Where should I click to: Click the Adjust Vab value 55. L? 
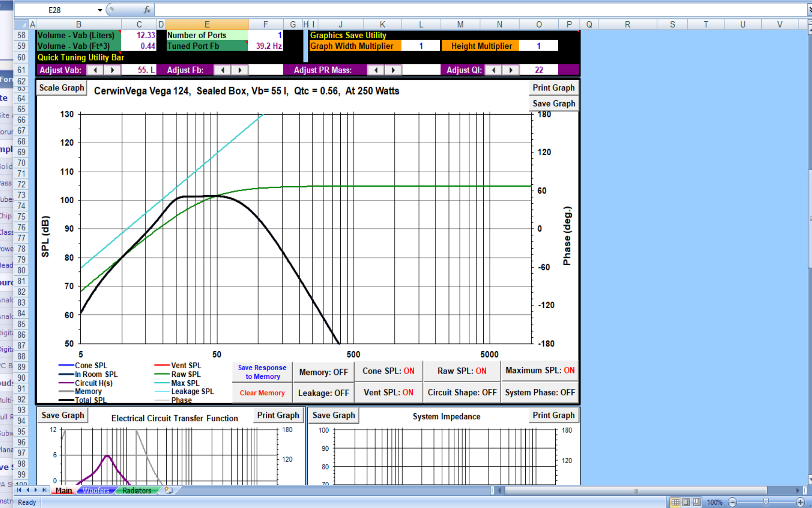coord(139,70)
